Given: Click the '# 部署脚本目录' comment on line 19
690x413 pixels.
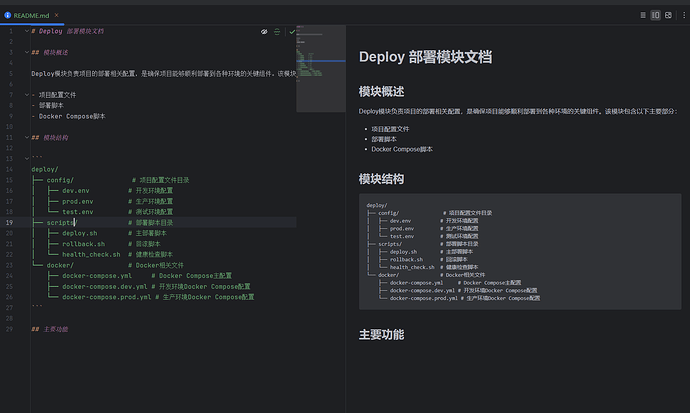Looking at the screenshot, I should [150, 223].
